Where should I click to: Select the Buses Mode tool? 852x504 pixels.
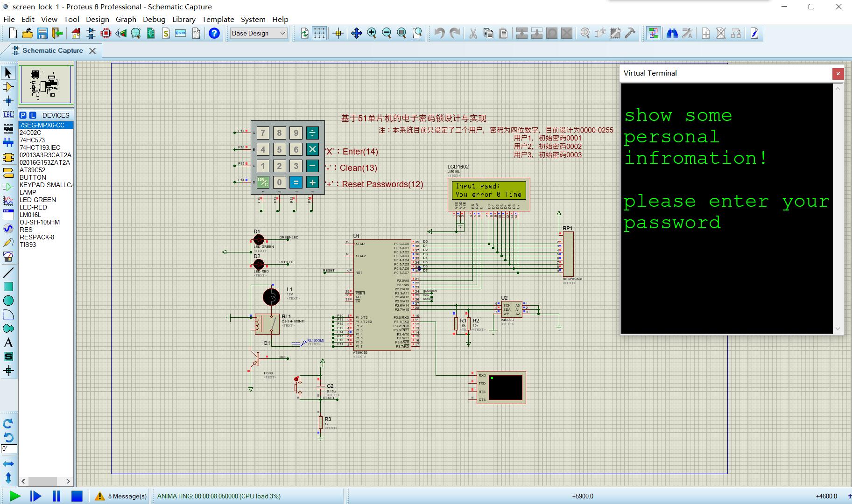pos(8,143)
